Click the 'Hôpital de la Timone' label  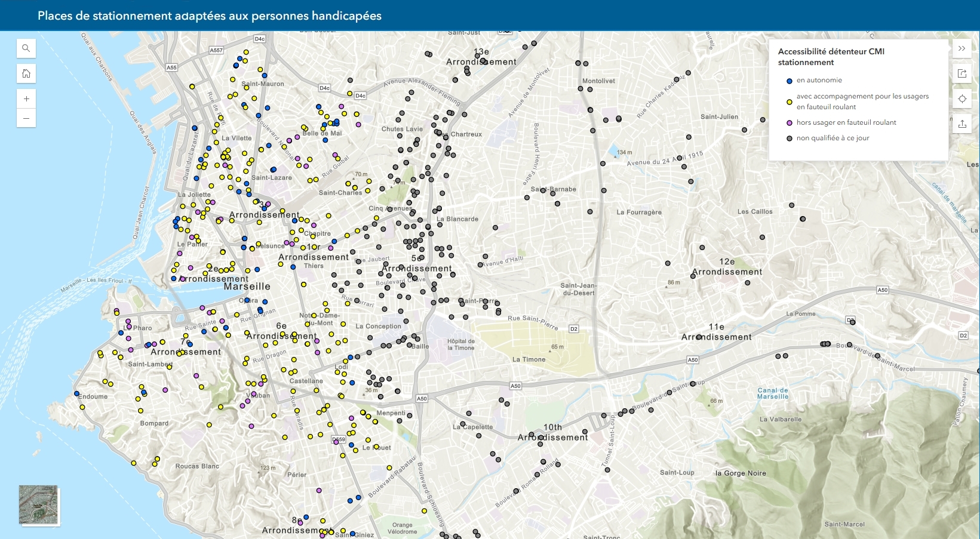coord(461,344)
